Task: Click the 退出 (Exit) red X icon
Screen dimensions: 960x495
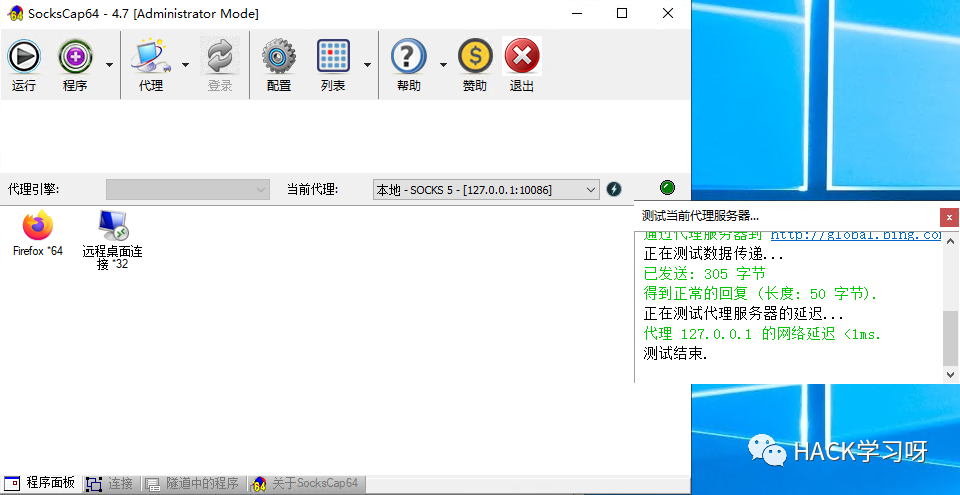Action: [x=522, y=65]
